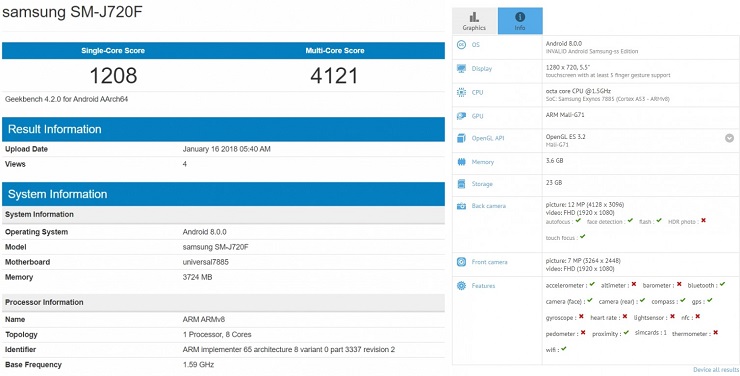Click the Memory row icon
This screenshot has height=376, width=740.
pos(462,162)
